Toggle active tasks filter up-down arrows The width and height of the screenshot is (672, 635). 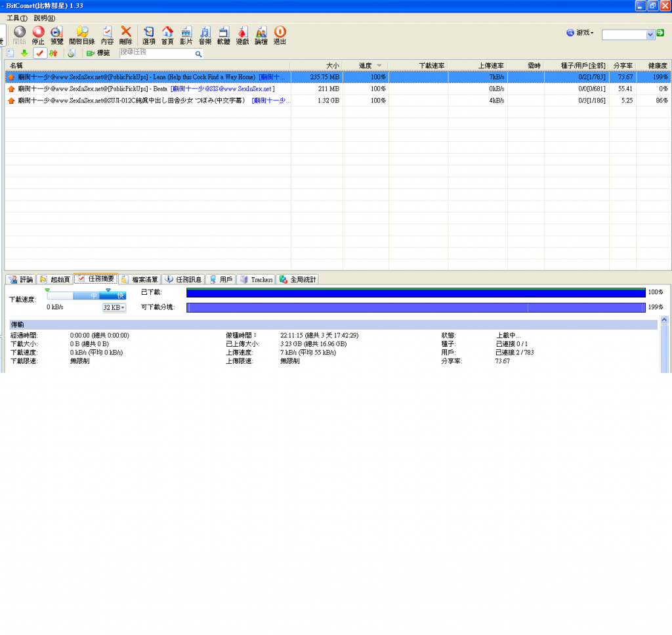pyautogui.click(x=53, y=53)
